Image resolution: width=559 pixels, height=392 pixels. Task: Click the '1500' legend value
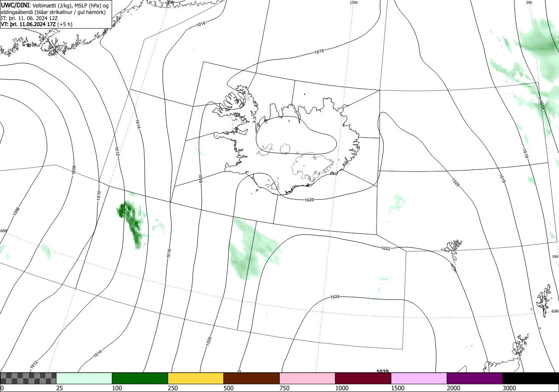point(398,388)
